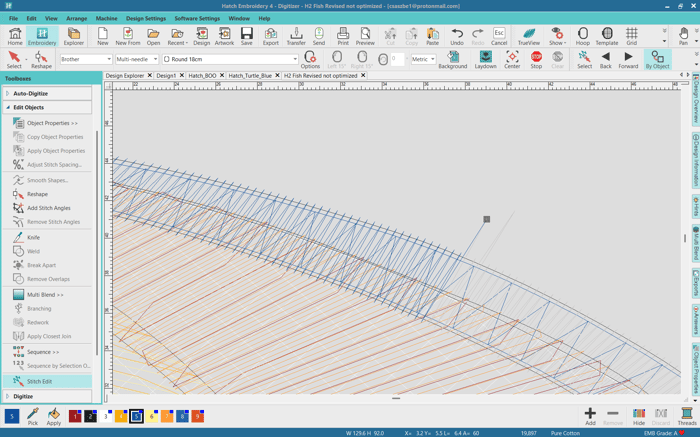Toggle By Object travel mode
Screen dimensions: 700x437
click(658, 59)
